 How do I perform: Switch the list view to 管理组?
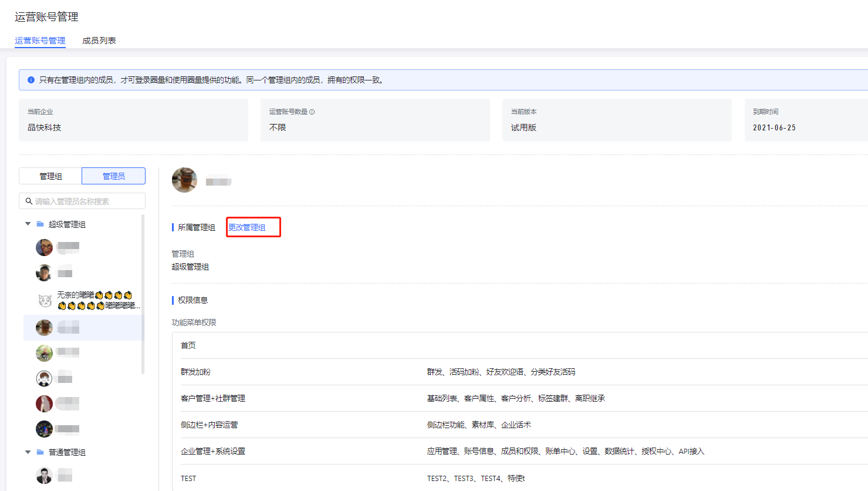click(50, 176)
